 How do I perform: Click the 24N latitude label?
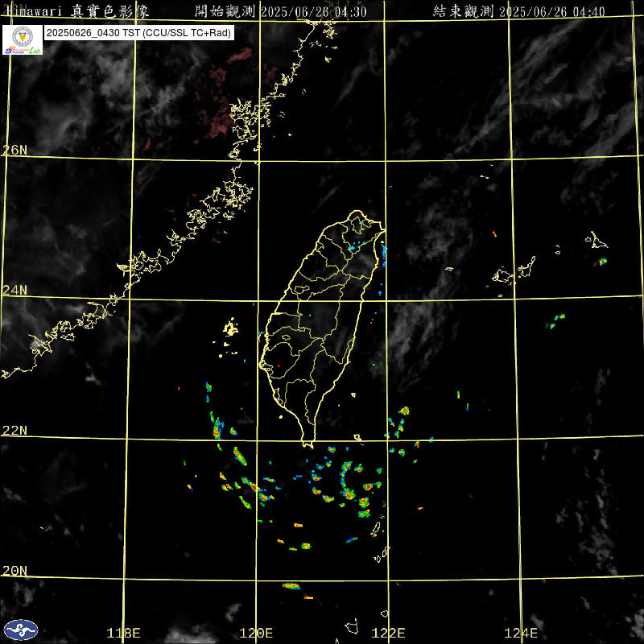click(x=14, y=291)
